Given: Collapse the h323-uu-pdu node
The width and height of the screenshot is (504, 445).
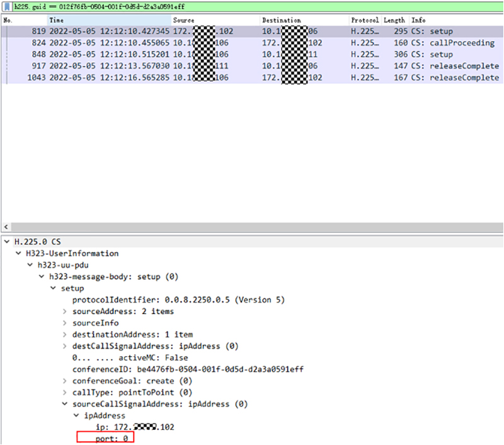Looking at the screenshot, I should click(x=30, y=265).
